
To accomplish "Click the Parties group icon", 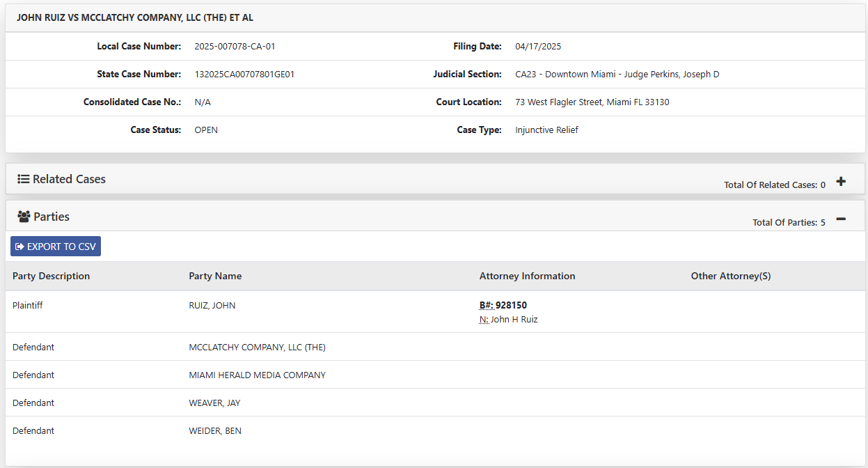I will point(24,217).
